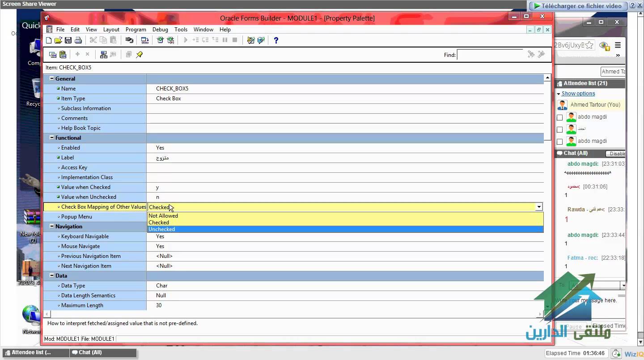Click the Attendee list taskbar button

(x=36, y=353)
